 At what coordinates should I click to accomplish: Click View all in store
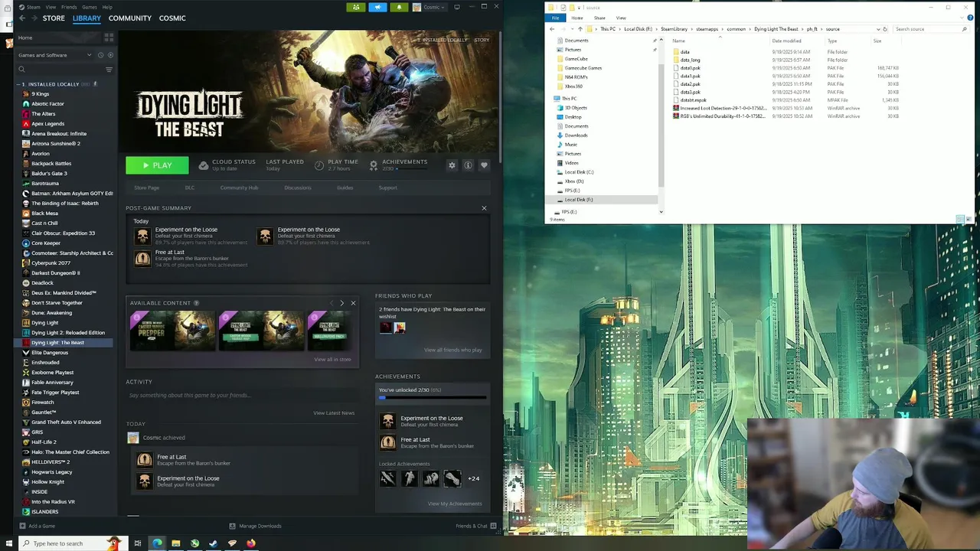pos(332,359)
